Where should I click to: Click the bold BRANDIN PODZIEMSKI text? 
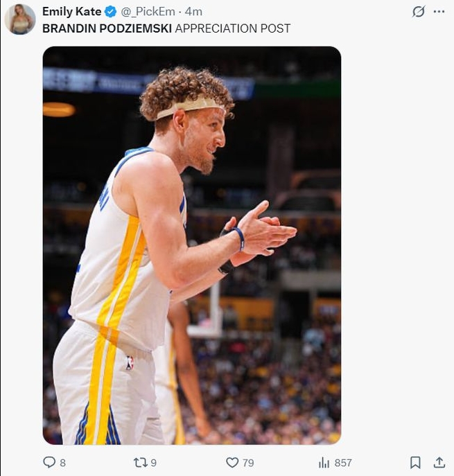pyautogui.click(x=107, y=28)
